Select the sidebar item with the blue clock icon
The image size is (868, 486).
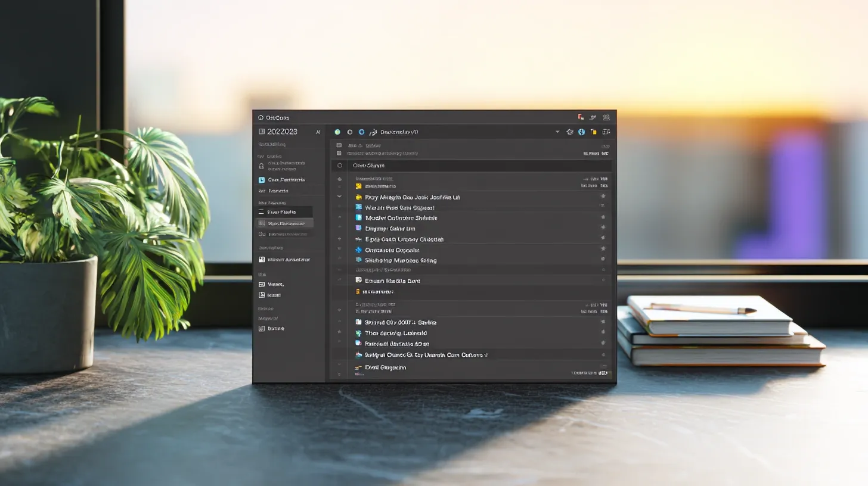(262, 180)
